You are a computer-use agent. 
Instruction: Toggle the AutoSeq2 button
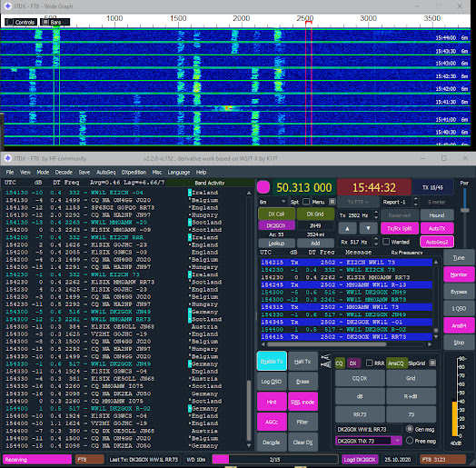[437, 242]
